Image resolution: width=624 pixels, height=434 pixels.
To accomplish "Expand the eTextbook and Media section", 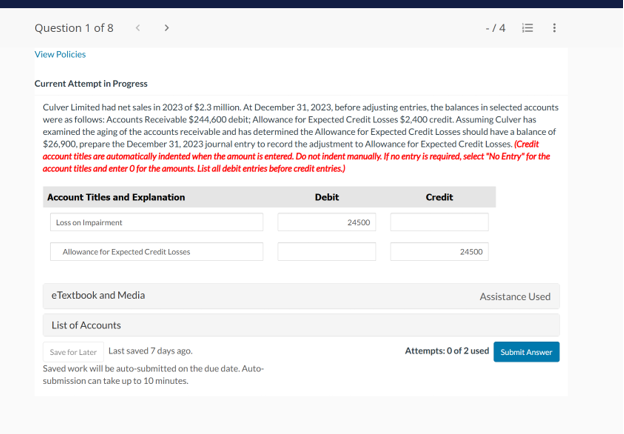I will pyautogui.click(x=301, y=296).
